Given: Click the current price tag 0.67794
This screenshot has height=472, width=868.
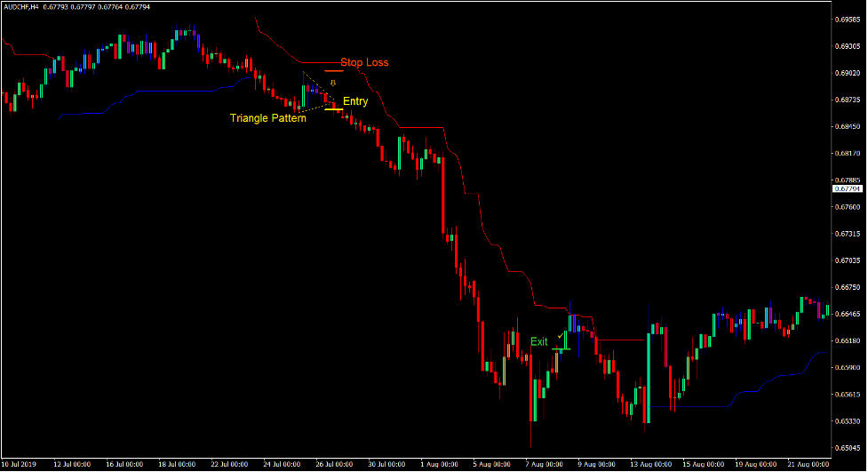Looking at the screenshot, I should coord(848,189).
